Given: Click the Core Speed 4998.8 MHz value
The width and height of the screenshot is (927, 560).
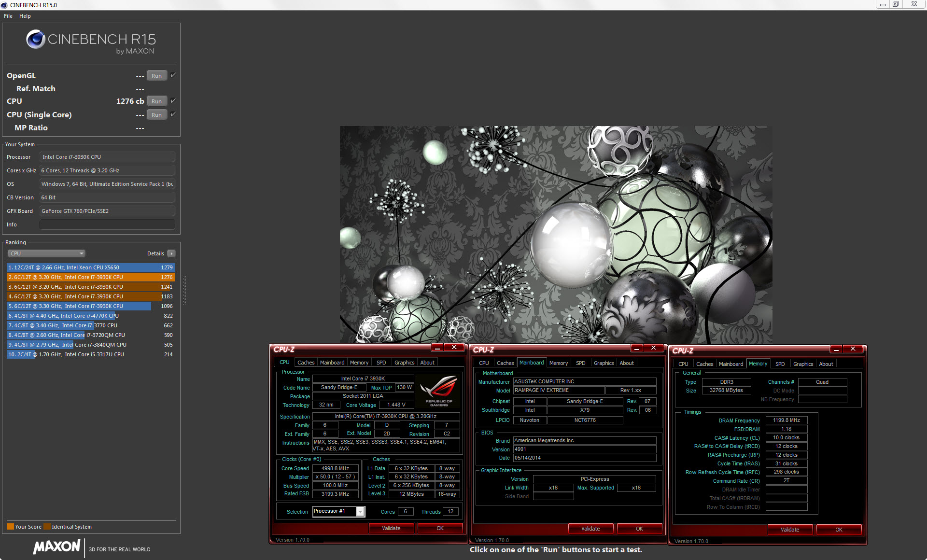Looking at the screenshot, I should (x=335, y=468).
